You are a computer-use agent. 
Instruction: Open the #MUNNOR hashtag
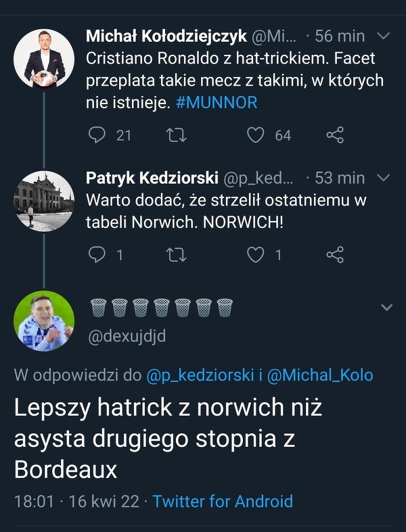click(x=217, y=103)
